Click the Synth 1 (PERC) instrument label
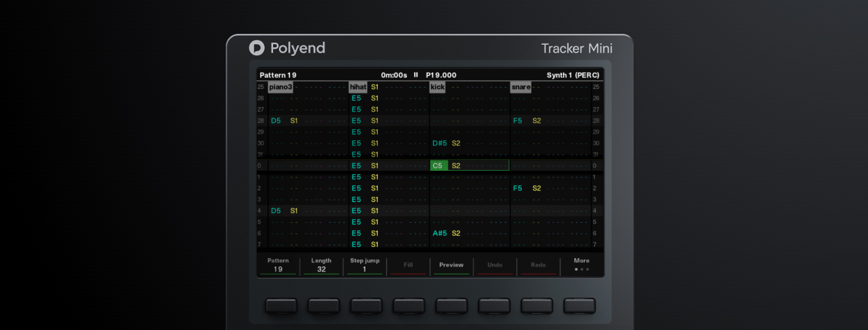Viewport: 868px width, 330px height. 573,75
